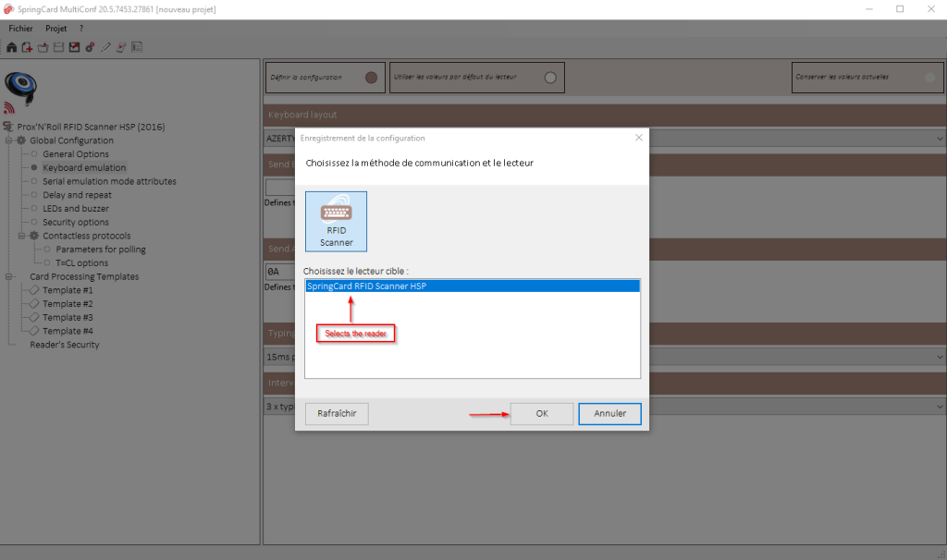
Task: Click the gear icon beside Global Configuration
Action: 21,140
